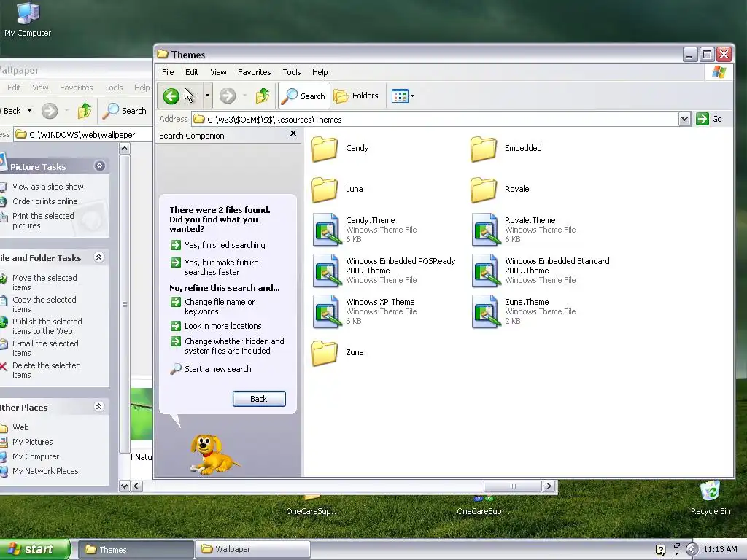This screenshot has width=747, height=560.
Task: Collapse File and Folder Tasks in Wallpaper window
Action: (x=99, y=257)
